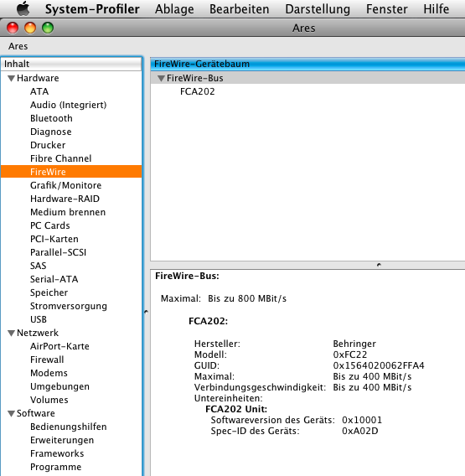
Task: Select Bluetooth in the sidebar
Action: pyautogui.click(x=51, y=118)
